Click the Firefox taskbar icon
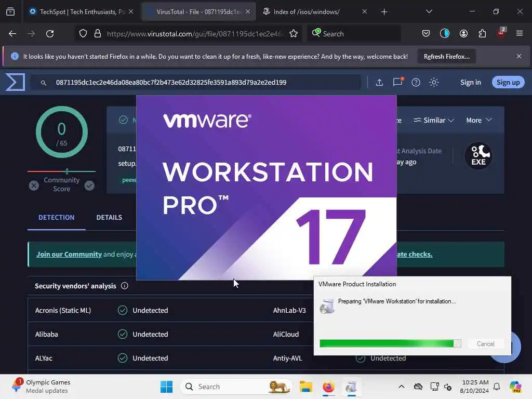Image resolution: width=532 pixels, height=399 pixels. [328, 387]
